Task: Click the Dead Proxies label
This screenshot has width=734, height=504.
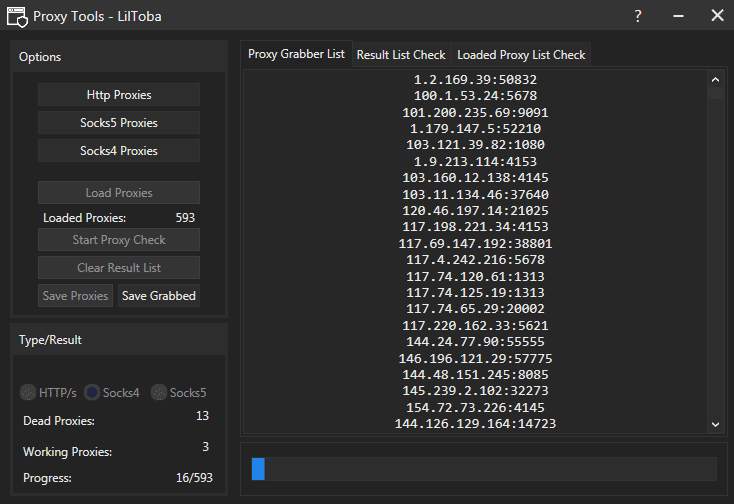Action: pyautogui.click(x=59, y=421)
